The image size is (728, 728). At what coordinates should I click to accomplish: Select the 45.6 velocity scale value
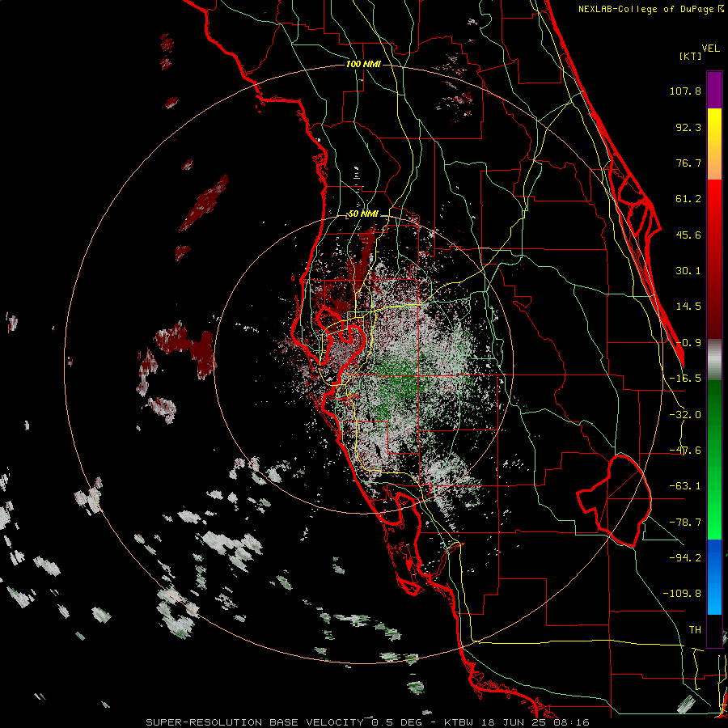[x=688, y=235]
